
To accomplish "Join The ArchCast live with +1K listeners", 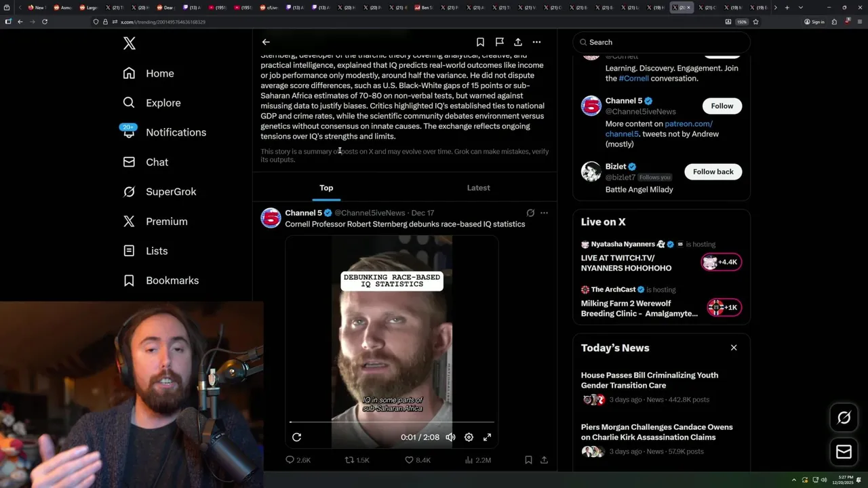I will click(724, 308).
